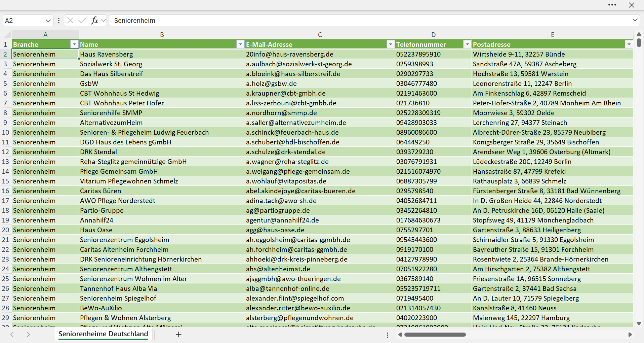Cancel formula entry with the X icon

(70, 21)
